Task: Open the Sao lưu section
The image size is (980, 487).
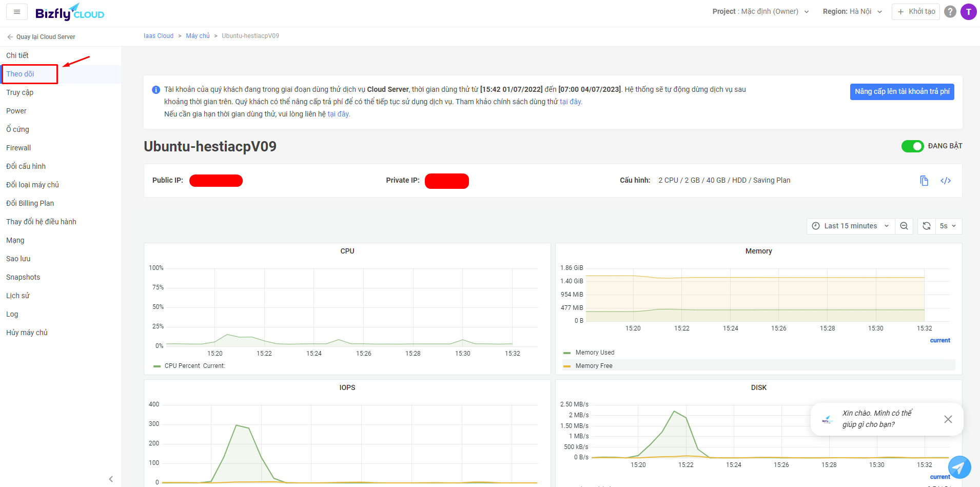Action: coord(61,259)
